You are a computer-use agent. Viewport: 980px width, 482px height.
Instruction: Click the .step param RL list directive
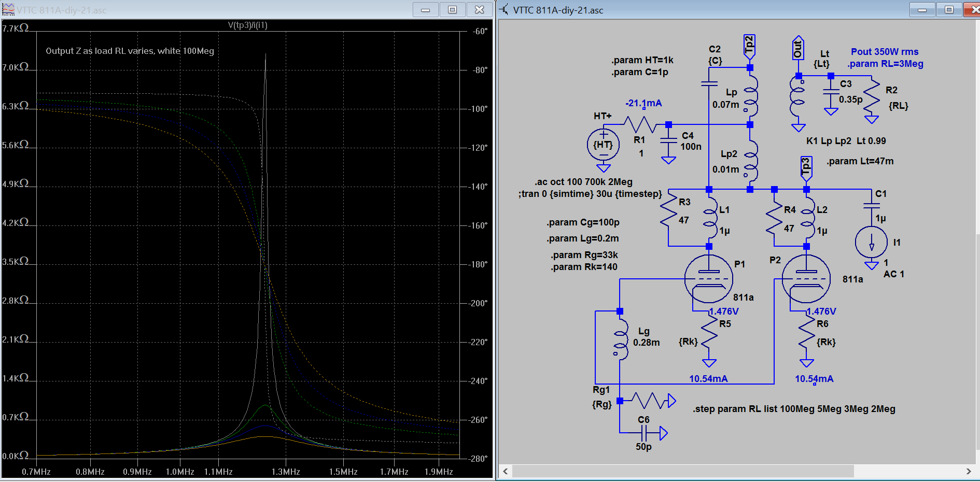[x=794, y=409]
